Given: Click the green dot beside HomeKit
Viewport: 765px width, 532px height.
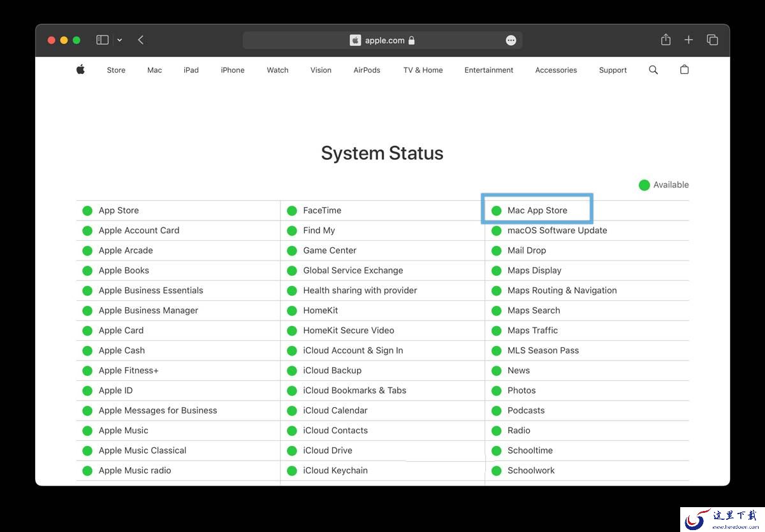Looking at the screenshot, I should click(292, 311).
